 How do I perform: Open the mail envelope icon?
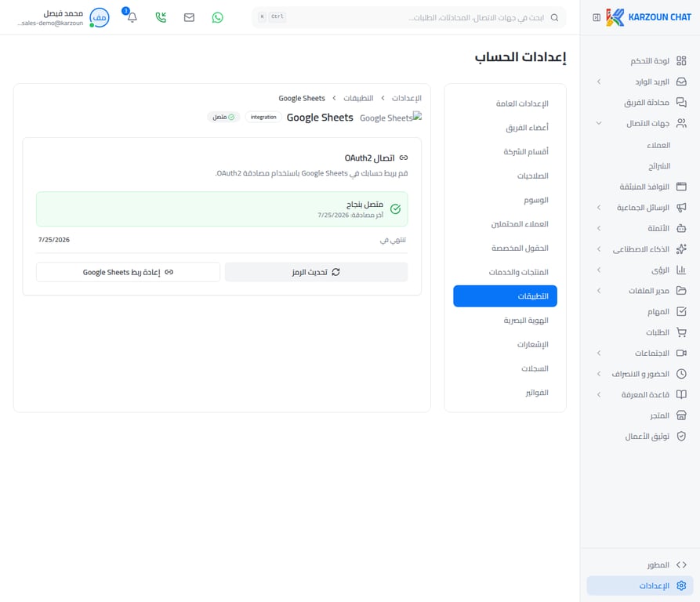pyautogui.click(x=189, y=17)
